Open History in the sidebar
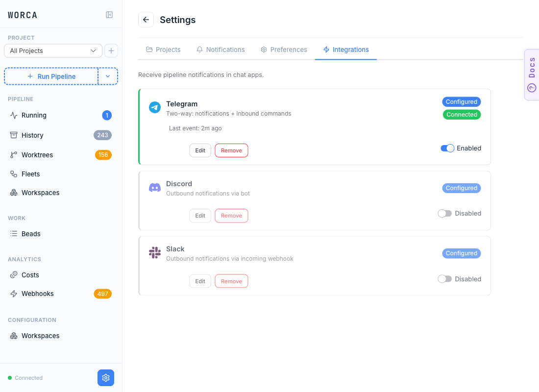The width and height of the screenshot is (539, 392). click(61, 135)
